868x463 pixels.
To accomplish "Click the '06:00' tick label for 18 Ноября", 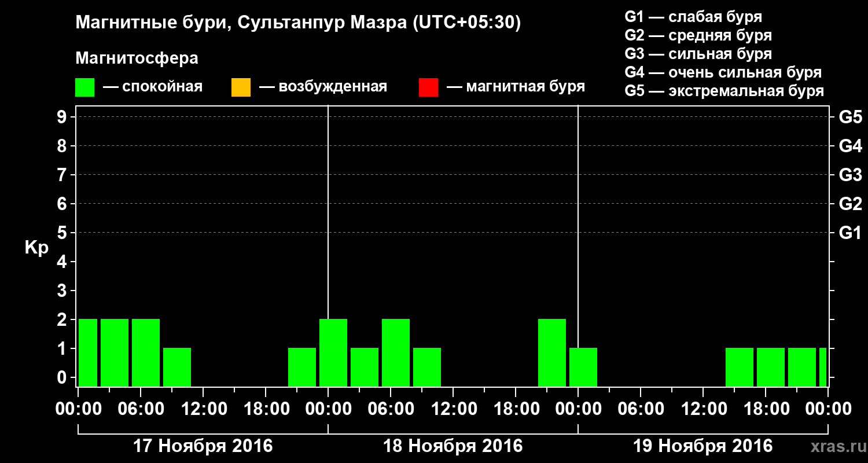I will pyautogui.click(x=391, y=409).
